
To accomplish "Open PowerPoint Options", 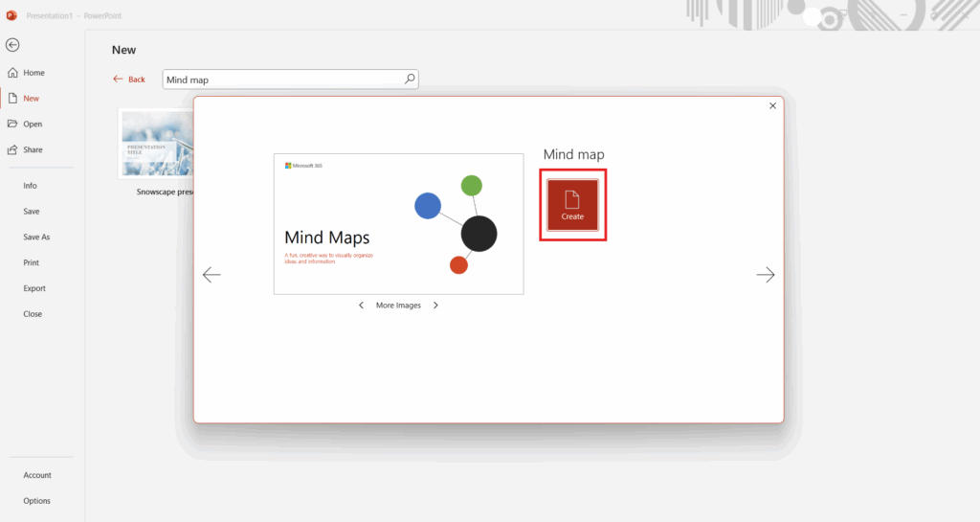I will (x=37, y=501).
